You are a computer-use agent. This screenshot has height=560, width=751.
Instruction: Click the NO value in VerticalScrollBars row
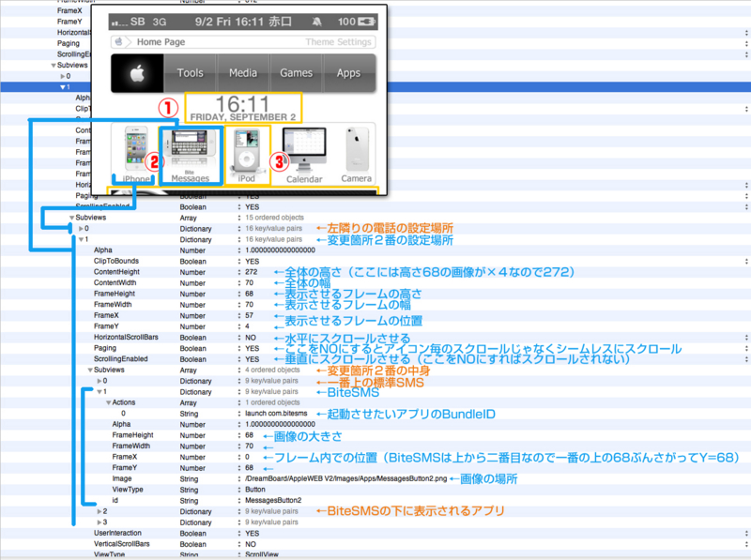tap(251, 544)
